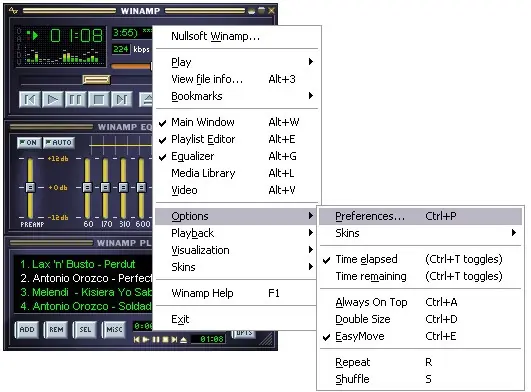The width and height of the screenshot is (531, 392).
Task: Toggle the equalizer ON button
Action: click(29, 143)
